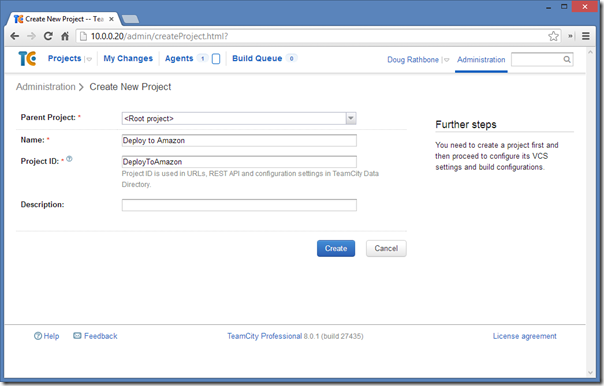Minimize the browser window
The image size is (604, 386).
click(549, 7)
